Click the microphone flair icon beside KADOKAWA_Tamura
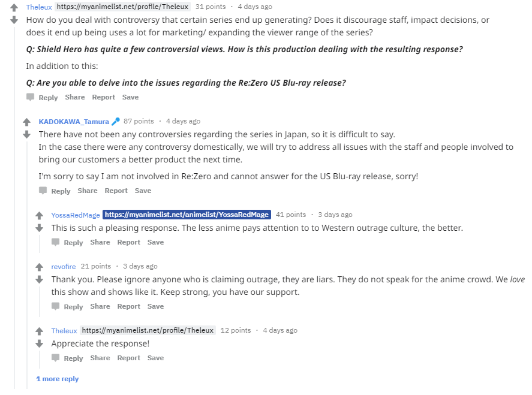532x395 pixels. (116, 122)
